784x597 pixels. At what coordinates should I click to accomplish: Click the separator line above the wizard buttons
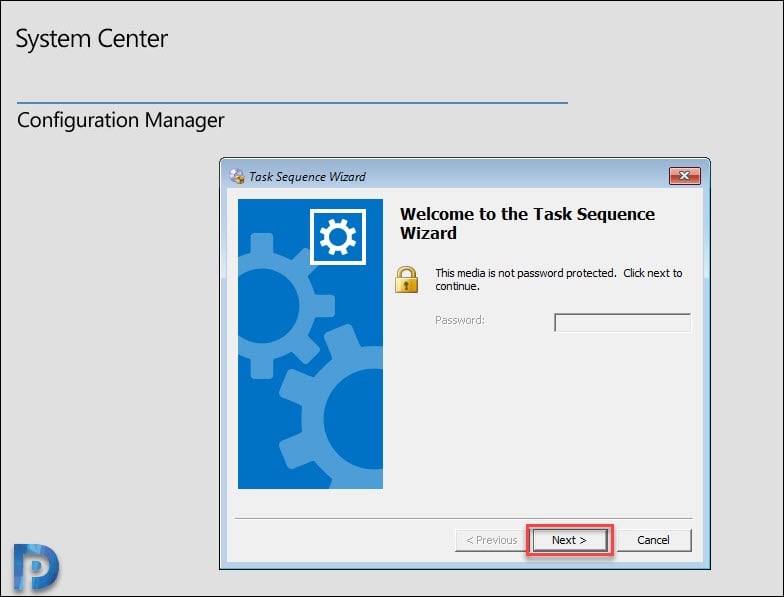click(464, 518)
